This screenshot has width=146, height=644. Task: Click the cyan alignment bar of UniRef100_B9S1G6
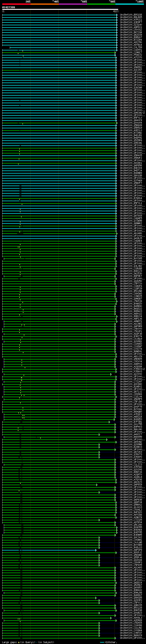[60, 15]
